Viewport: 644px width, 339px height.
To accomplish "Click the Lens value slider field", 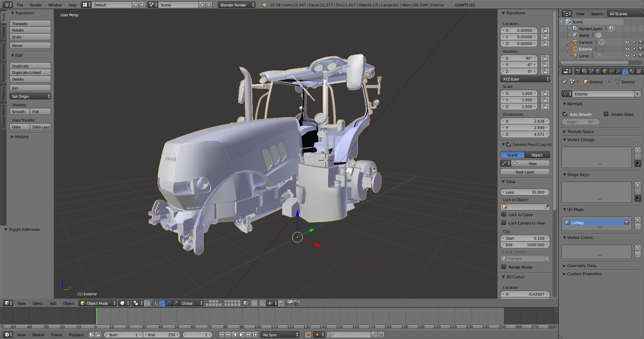I will pyautogui.click(x=525, y=192).
